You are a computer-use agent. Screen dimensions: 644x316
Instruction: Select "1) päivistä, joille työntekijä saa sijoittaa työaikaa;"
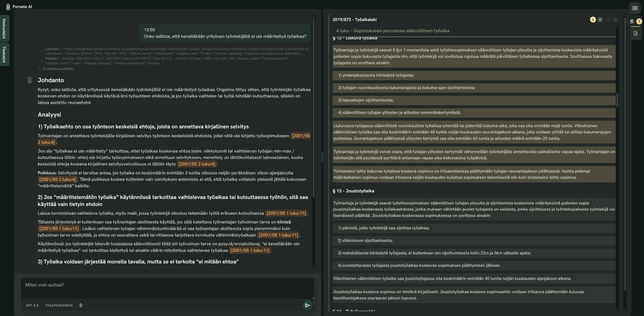point(474,228)
